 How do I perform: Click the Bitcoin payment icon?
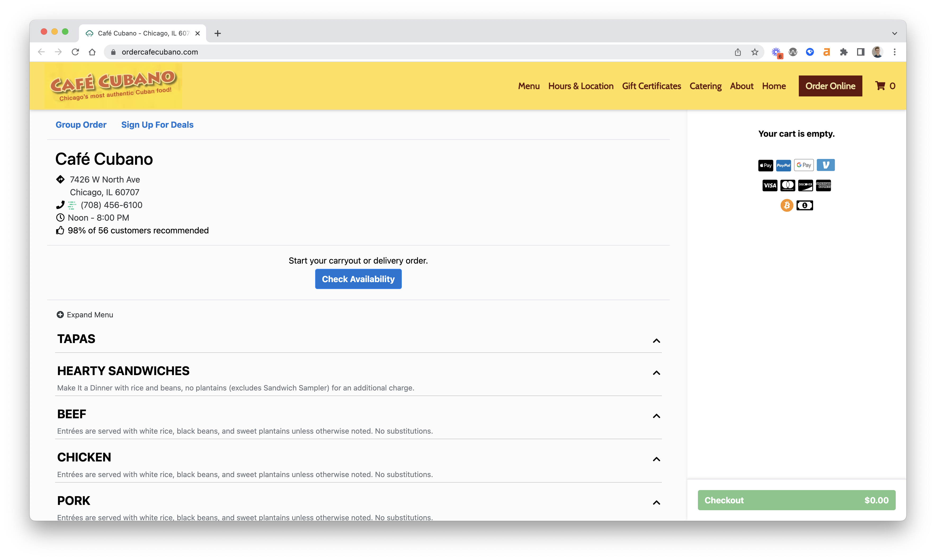(x=787, y=205)
